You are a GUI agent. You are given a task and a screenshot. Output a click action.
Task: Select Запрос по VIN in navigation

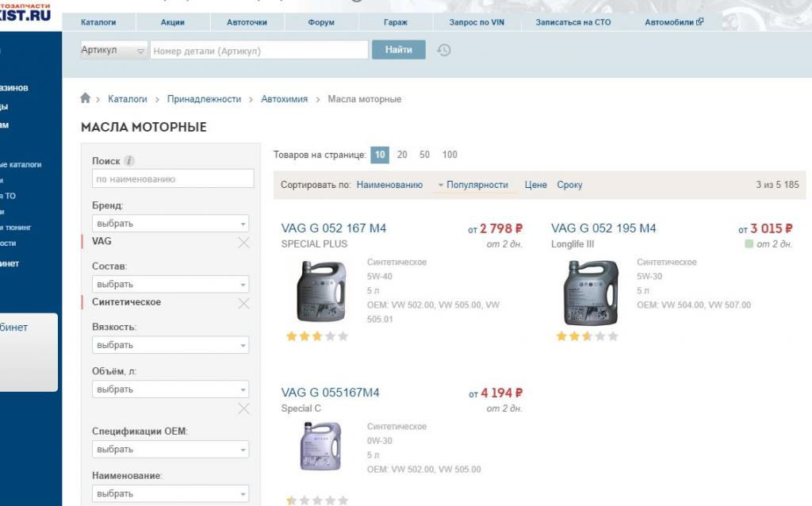click(477, 22)
